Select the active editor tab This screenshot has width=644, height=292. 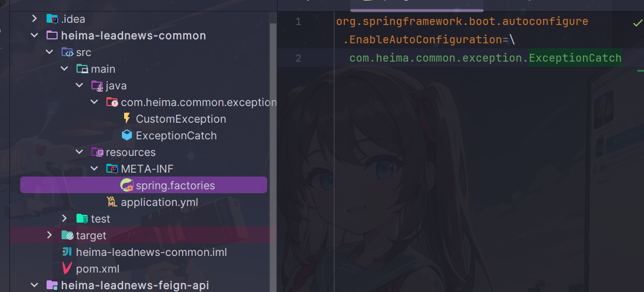tap(416, 3)
